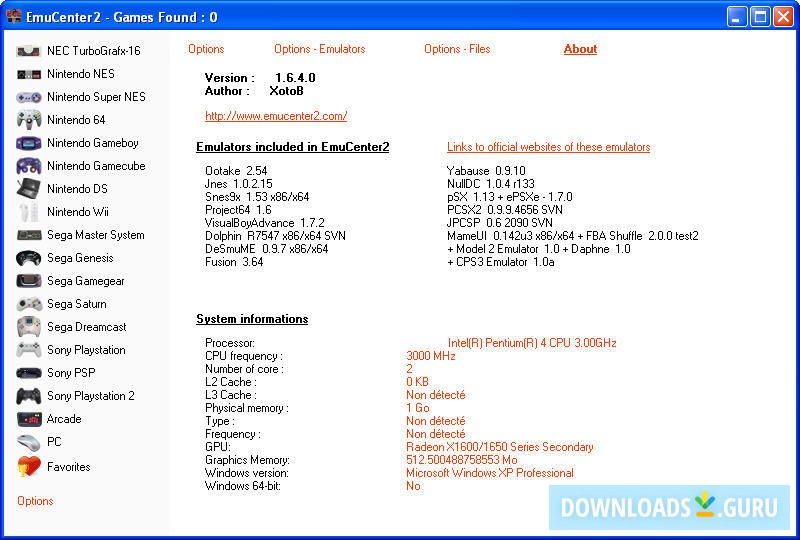Switch to the Options - Emulators tab
The width and height of the screenshot is (800, 540).
(x=319, y=49)
